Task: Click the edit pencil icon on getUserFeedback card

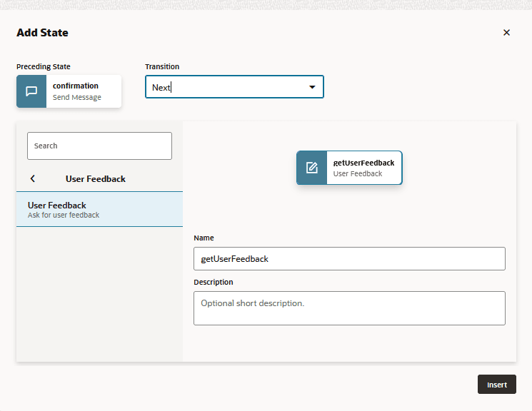Action: pos(312,168)
